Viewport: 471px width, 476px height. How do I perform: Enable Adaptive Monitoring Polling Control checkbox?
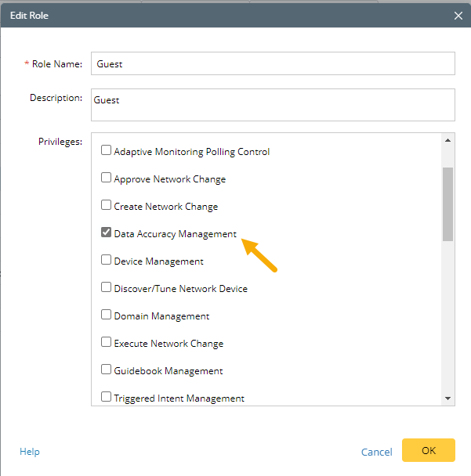[x=106, y=151]
